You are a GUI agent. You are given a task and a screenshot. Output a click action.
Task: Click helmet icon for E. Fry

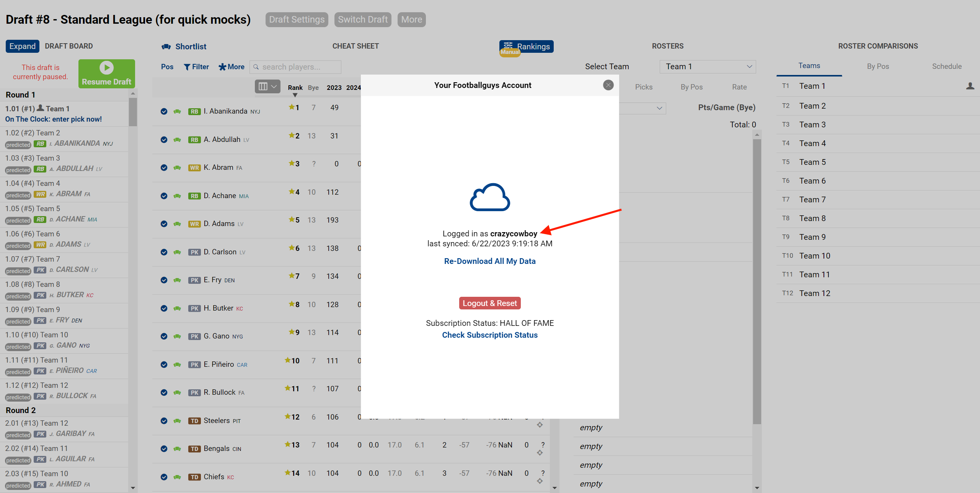click(177, 280)
